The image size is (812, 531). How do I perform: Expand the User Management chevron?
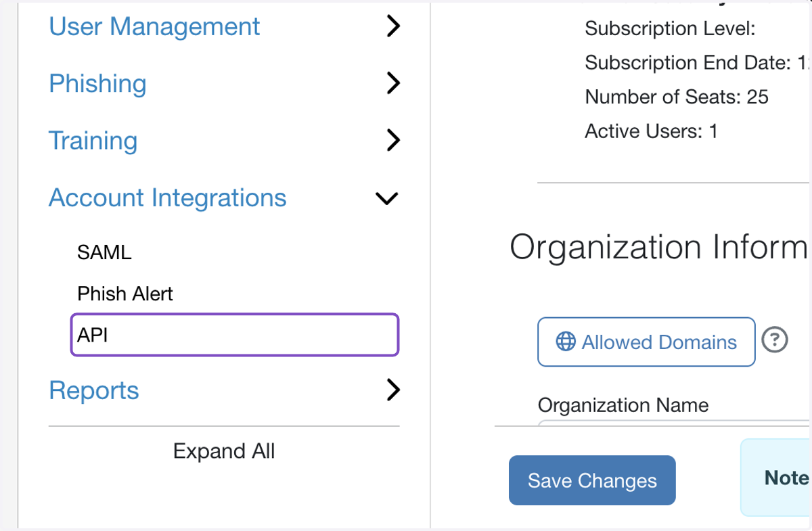393,26
